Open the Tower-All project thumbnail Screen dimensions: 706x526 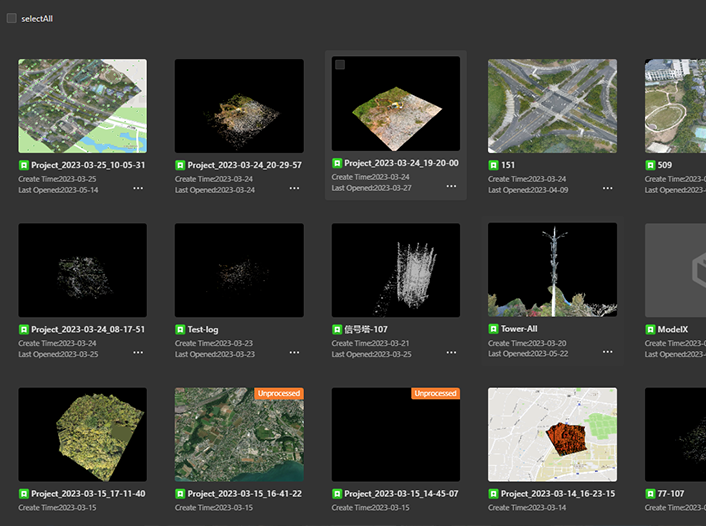pyautogui.click(x=552, y=270)
